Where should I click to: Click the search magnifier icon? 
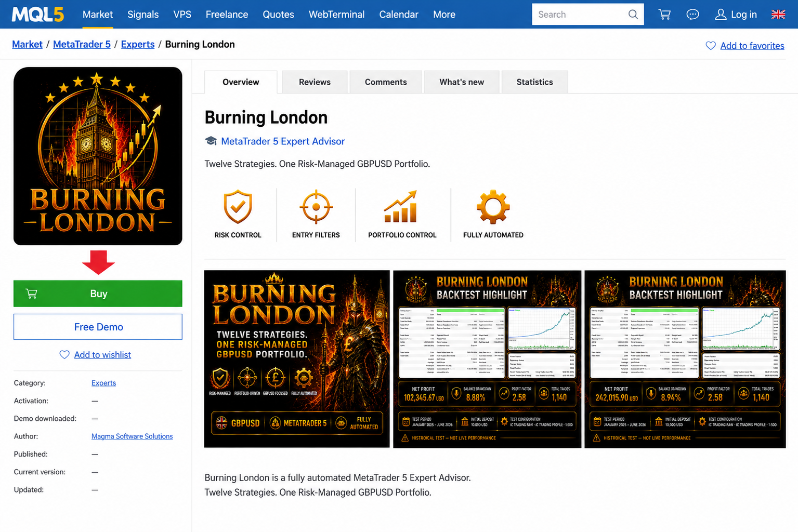pos(633,15)
